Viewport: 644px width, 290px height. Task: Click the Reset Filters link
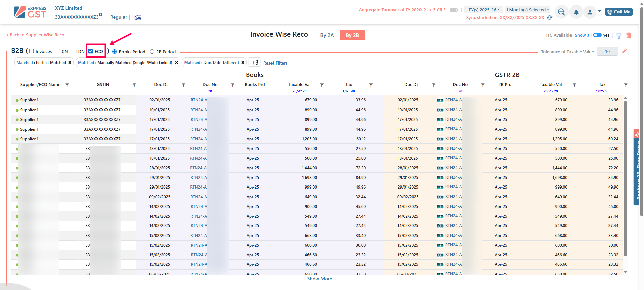point(275,63)
